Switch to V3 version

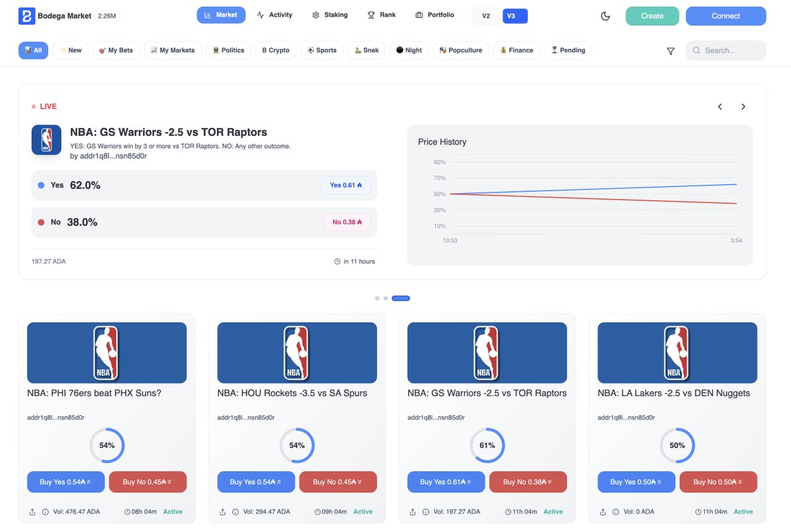pos(515,16)
